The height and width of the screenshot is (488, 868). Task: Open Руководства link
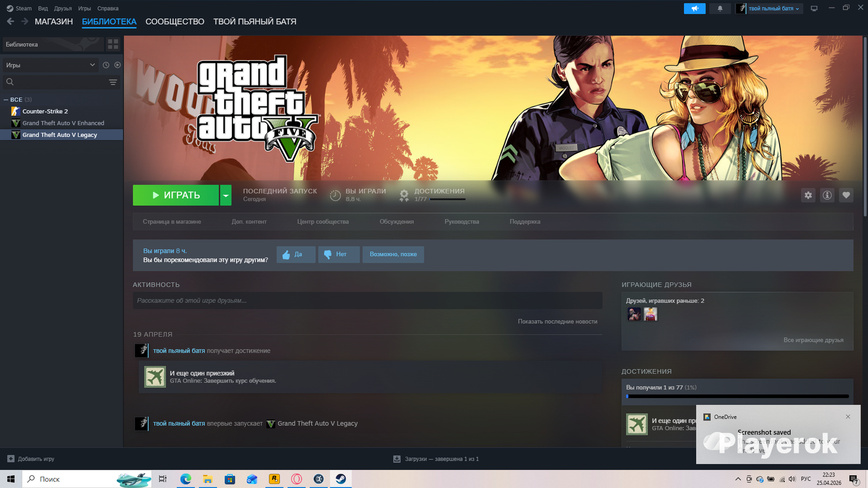coord(462,222)
